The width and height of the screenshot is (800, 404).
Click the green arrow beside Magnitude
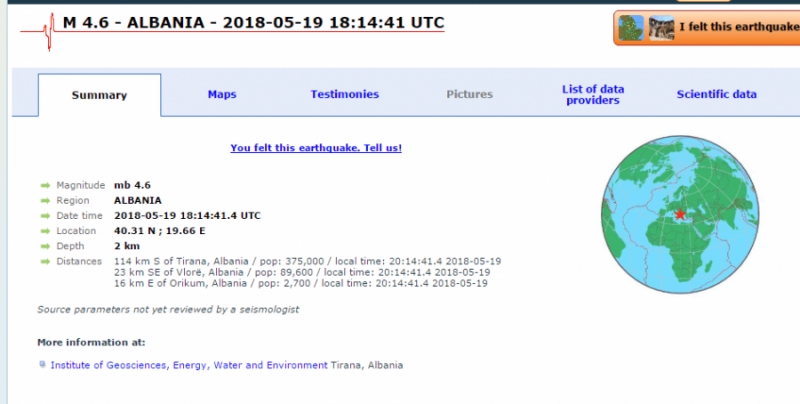[x=45, y=186]
